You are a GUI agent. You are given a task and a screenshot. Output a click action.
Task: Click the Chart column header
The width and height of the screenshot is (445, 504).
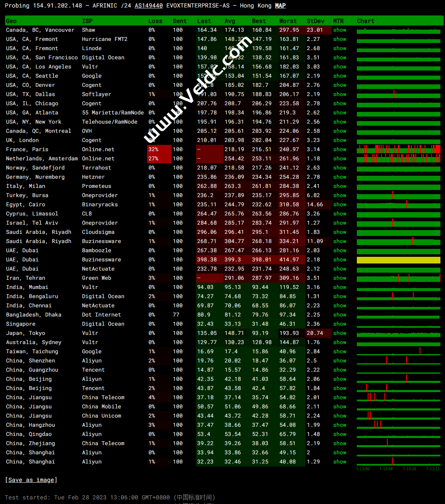tap(366, 21)
